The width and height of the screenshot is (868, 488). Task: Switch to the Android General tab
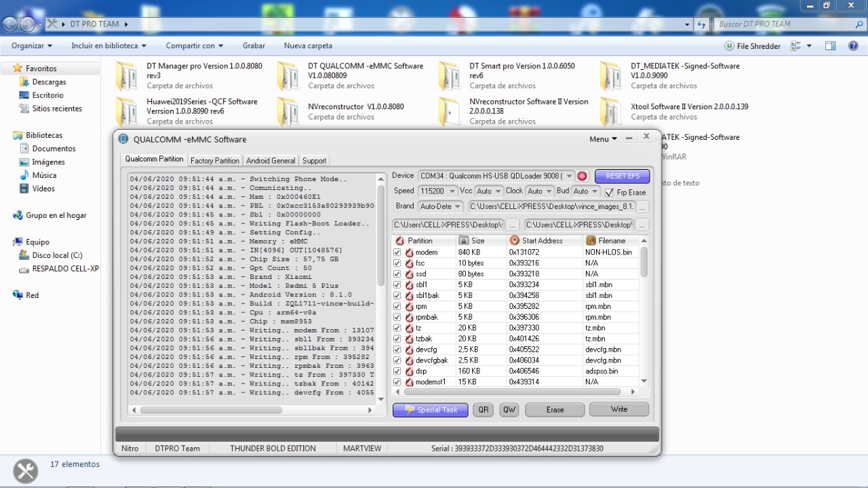pos(271,161)
